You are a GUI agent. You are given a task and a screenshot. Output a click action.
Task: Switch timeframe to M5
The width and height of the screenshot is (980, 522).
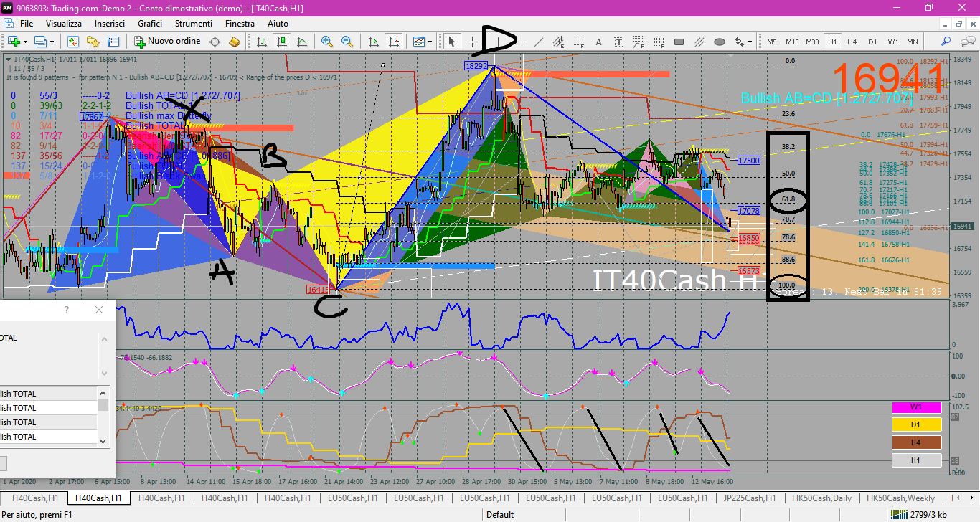pyautogui.click(x=772, y=42)
